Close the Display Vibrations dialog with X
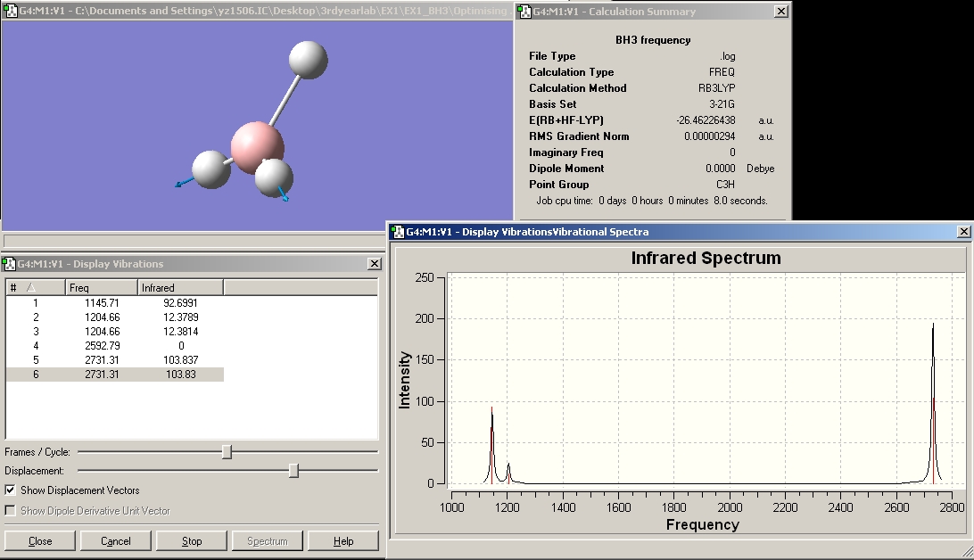Screen dimensions: 974x560 pyautogui.click(x=375, y=264)
